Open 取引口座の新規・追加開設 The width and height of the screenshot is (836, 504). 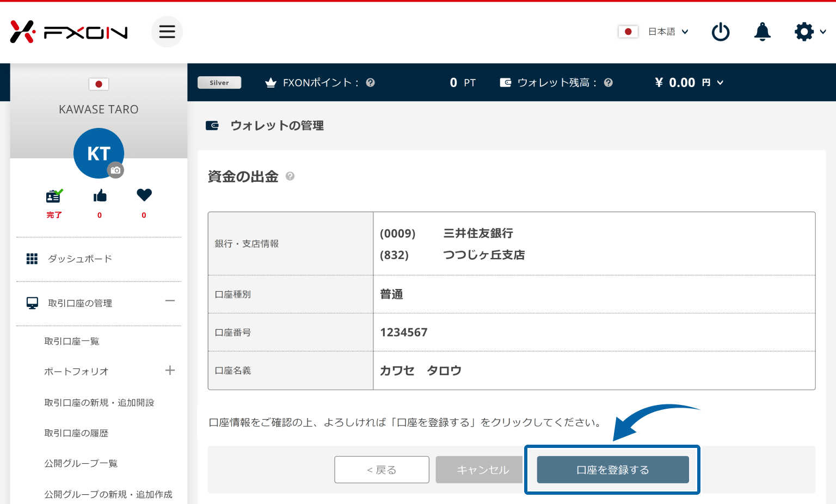[99, 403]
